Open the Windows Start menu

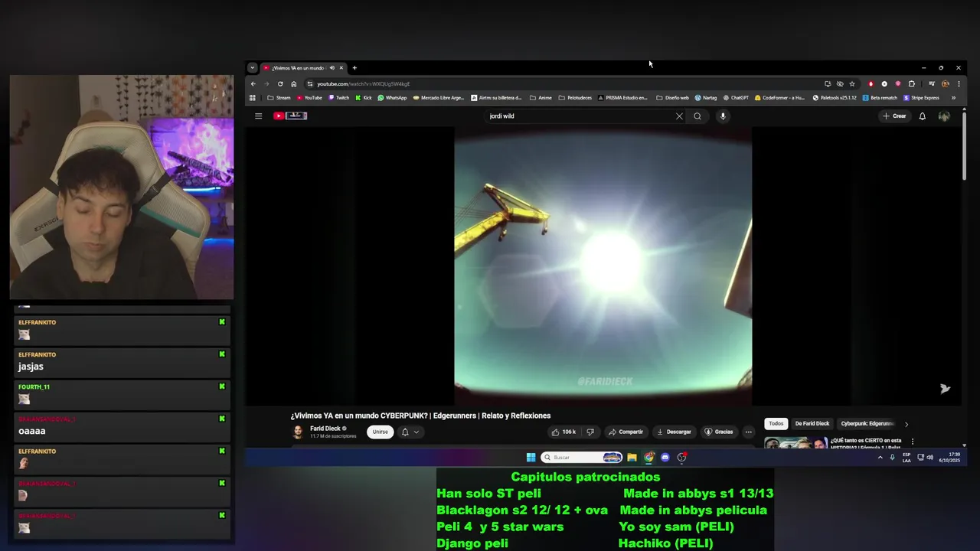pyautogui.click(x=531, y=458)
